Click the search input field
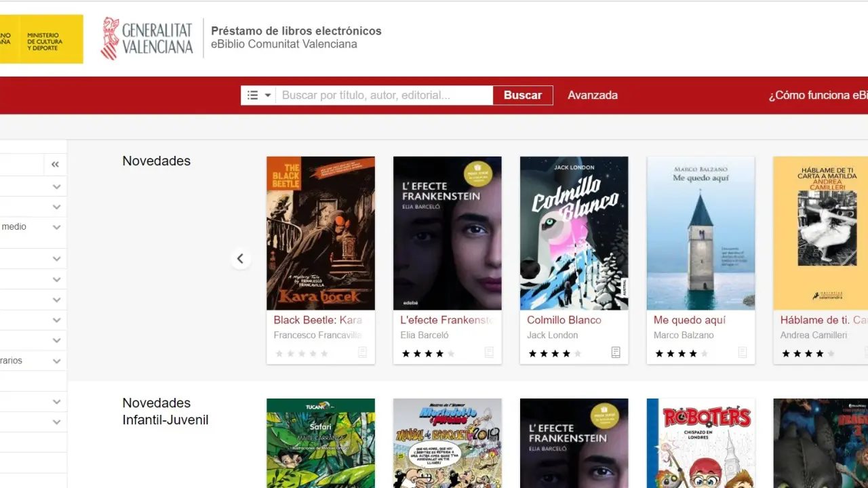Image resolution: width=868 pixels, height=488 pixels. [384, 96]
